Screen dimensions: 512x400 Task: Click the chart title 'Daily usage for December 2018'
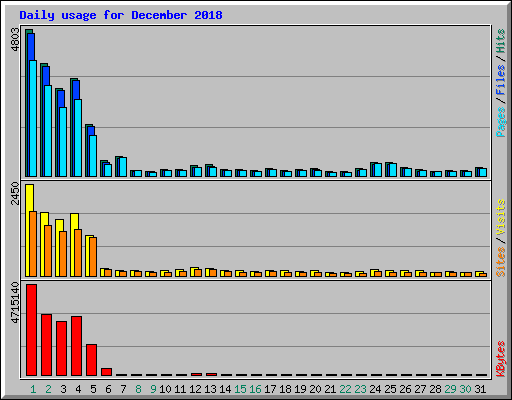coord(121,15)
